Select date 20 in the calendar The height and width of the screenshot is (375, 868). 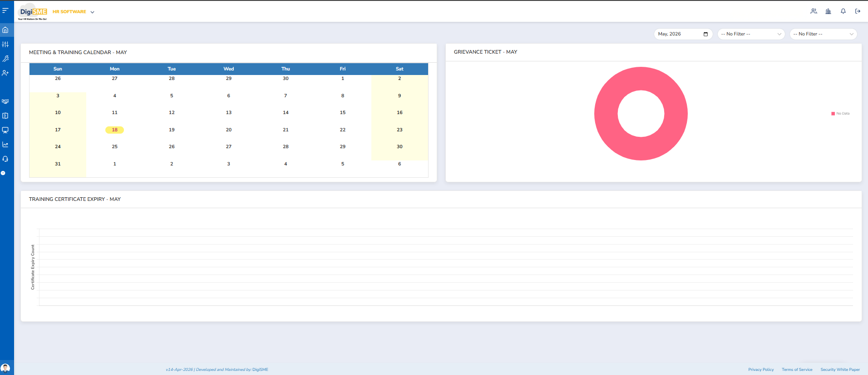point(229,130)
